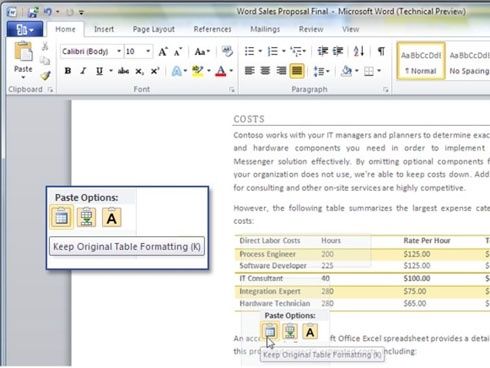Open the line spacing dropdown
Viewport: 490px width, 368px height.
tap(321, 71)
